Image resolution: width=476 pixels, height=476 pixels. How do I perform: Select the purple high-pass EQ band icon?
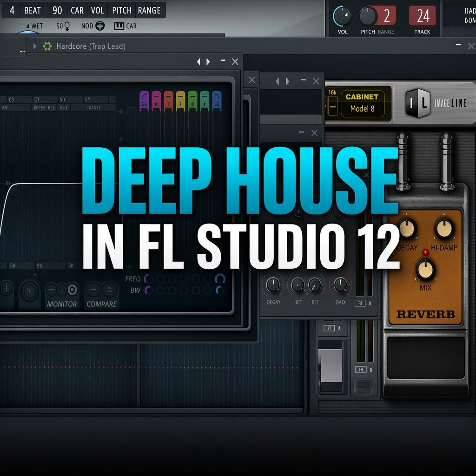point(144,101)
